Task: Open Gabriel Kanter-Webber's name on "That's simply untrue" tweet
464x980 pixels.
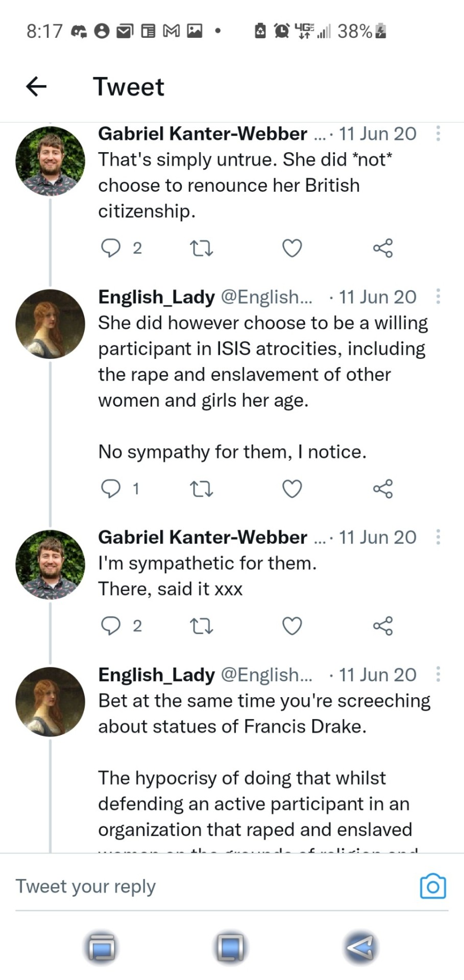Action: click(202, 134)
